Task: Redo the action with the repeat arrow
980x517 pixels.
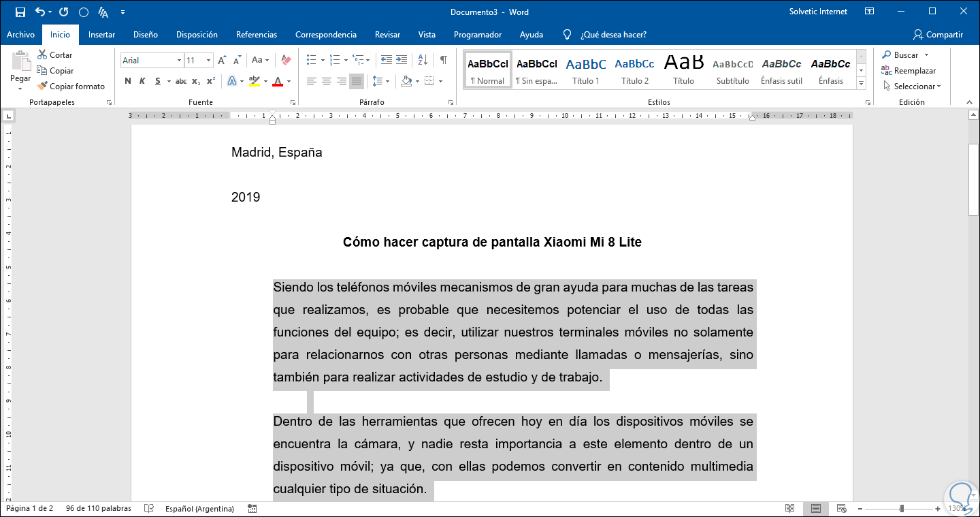Action: coord(63,12)
